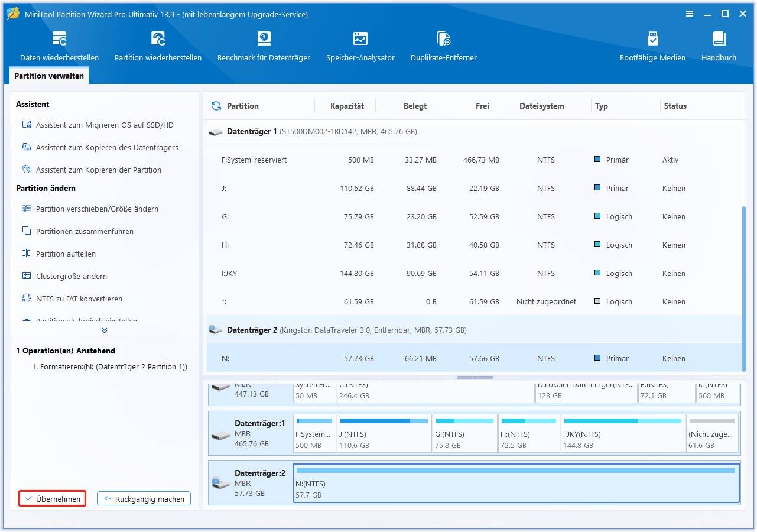The image size is (757, 532).
Task: Click Übernehmen to apply operations
Action: coord(53,499)
